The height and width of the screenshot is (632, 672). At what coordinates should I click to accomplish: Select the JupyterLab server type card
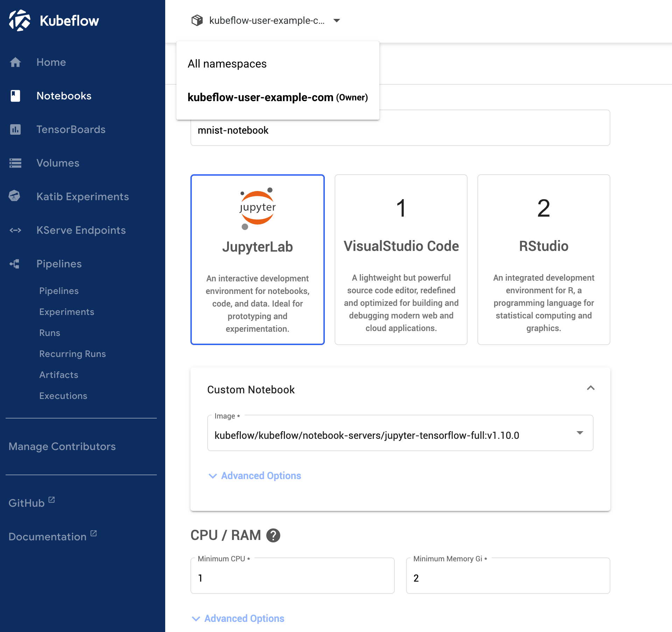258,260
